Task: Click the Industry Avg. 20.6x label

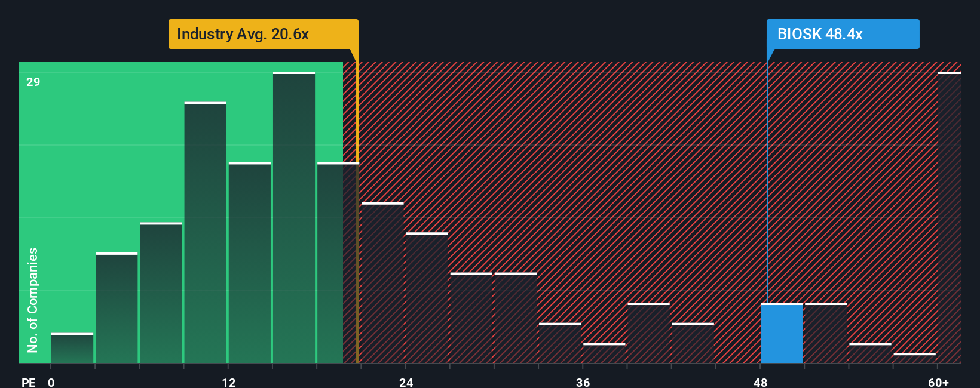Action: [x=263, y=34]
